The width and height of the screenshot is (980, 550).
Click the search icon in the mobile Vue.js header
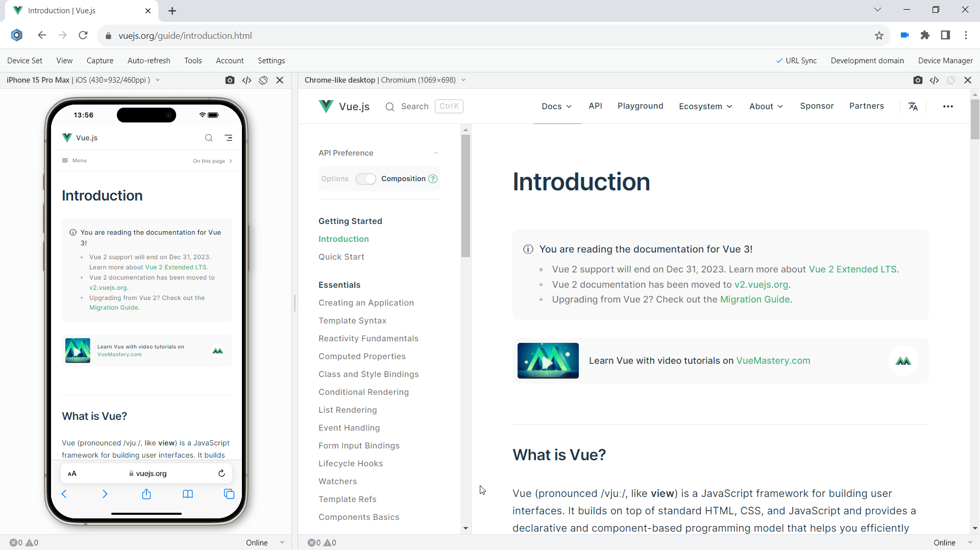pos(209,138)
